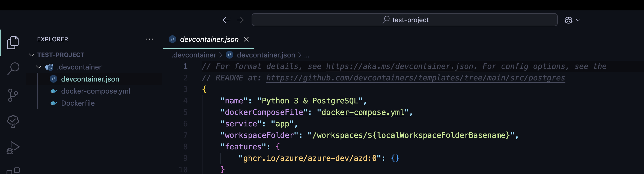Open the Testing view icon
This screenshot has height=174, width=644.
(13, 121)
